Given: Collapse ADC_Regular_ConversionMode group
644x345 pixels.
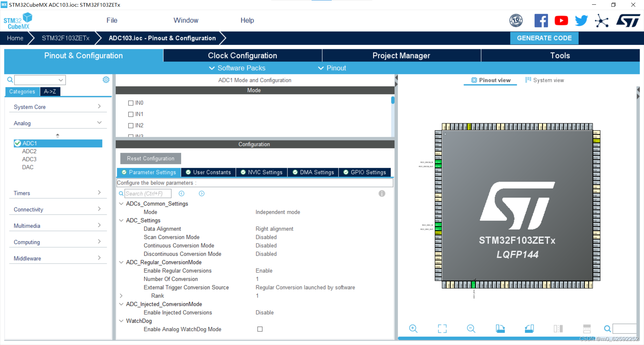Looking at the screenshot, I should coord(121,262).
